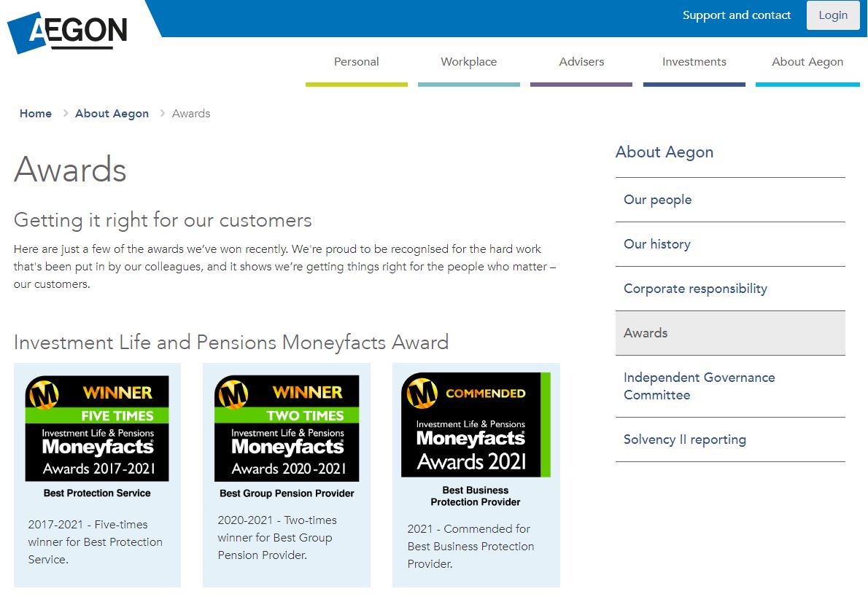The width and height of the screenshot is (868, 602).
Task: Click 'Getting it right for our customers' heading
Action: pyautogui.click(x=163, y=220)
